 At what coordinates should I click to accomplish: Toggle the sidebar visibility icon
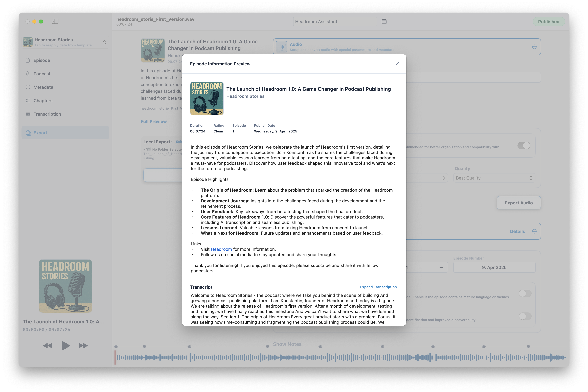pyautogui.click(x=55, y=22)
